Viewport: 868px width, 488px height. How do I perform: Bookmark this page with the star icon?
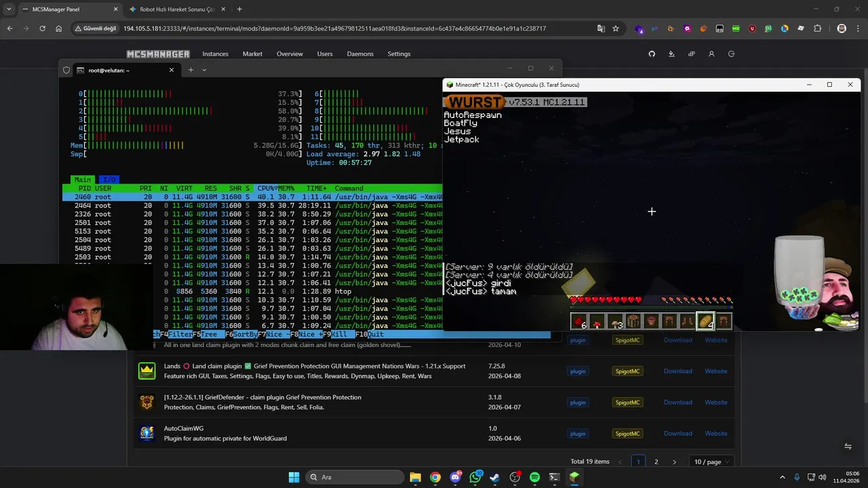616,28
